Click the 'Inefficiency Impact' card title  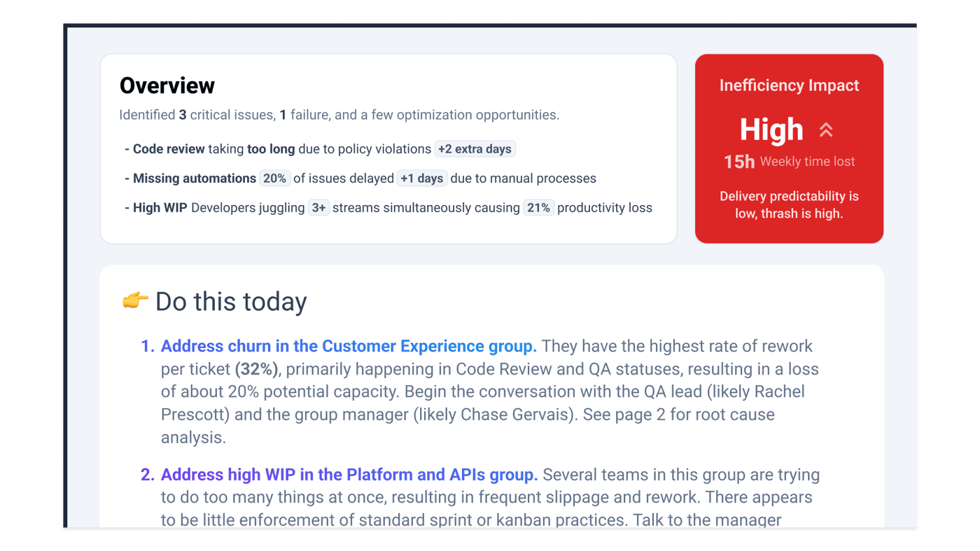tap(789, 85)
